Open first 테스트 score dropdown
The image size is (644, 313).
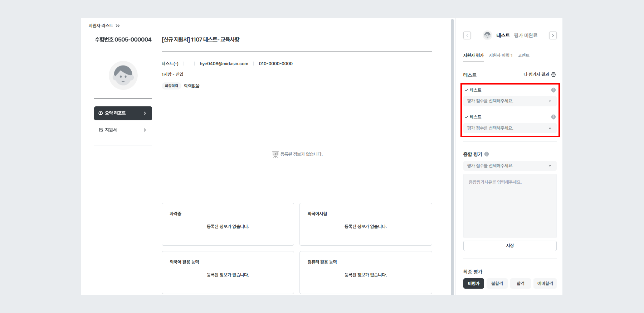coord(510,101)
